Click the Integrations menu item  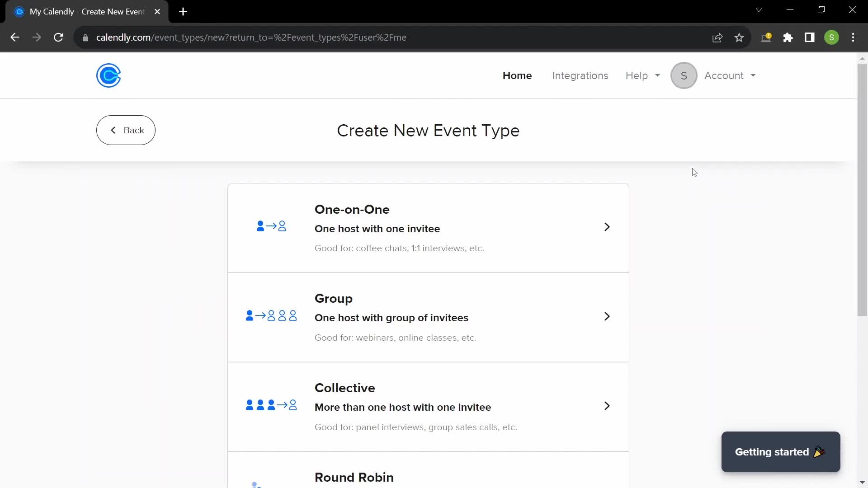(580, 75)
